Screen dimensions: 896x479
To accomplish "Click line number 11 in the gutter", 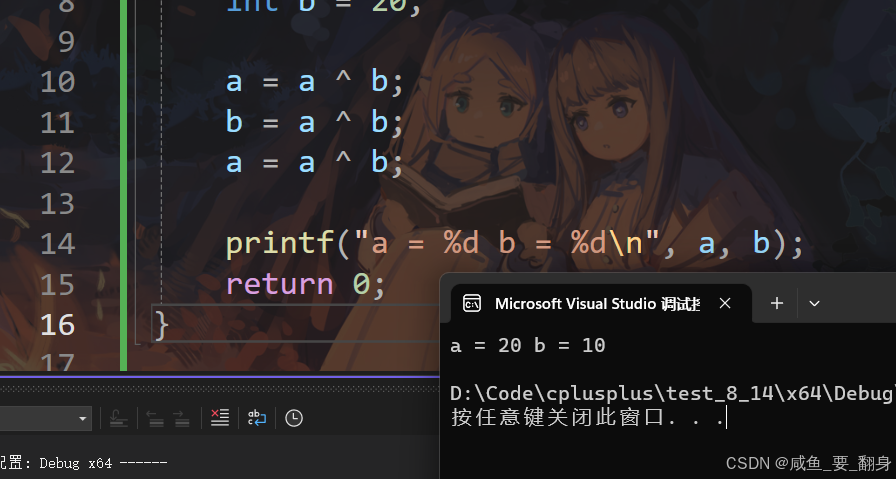I will coord(58,123).
